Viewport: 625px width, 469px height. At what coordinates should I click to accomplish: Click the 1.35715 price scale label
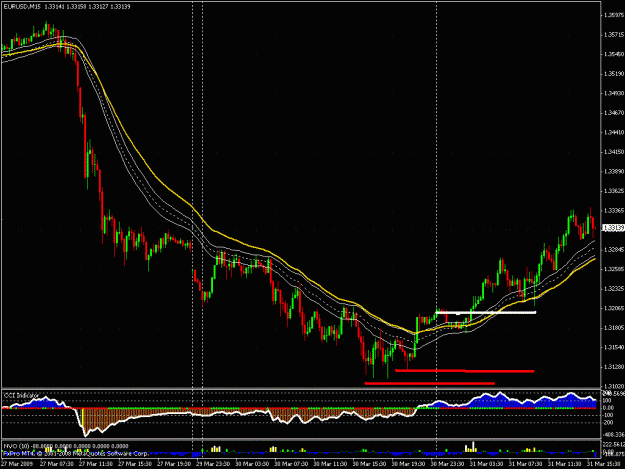coord(614,35)
